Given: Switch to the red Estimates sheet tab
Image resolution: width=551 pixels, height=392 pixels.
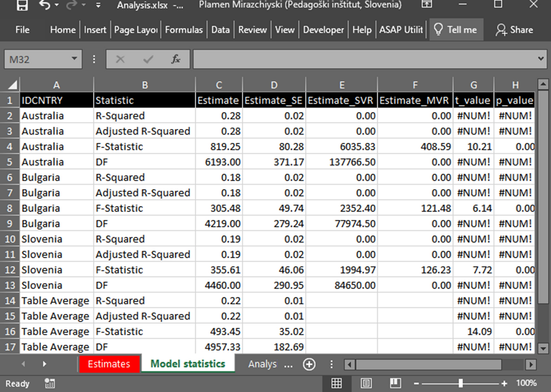Looking at the screenshot, I should tap(109, 364).
